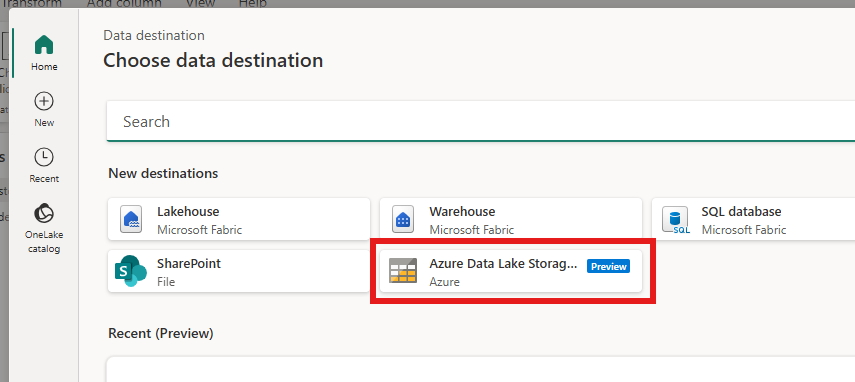855x382 pixels.
Task: Choose the Lakehouse destination card
Action: pyautogui.click(x=239, y=219)
